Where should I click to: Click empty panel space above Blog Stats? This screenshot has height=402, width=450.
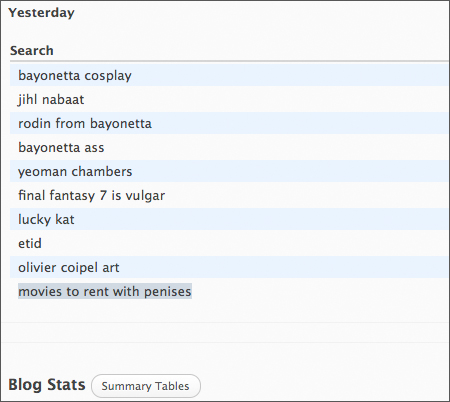pyautogui.click(x=225, y=358)
